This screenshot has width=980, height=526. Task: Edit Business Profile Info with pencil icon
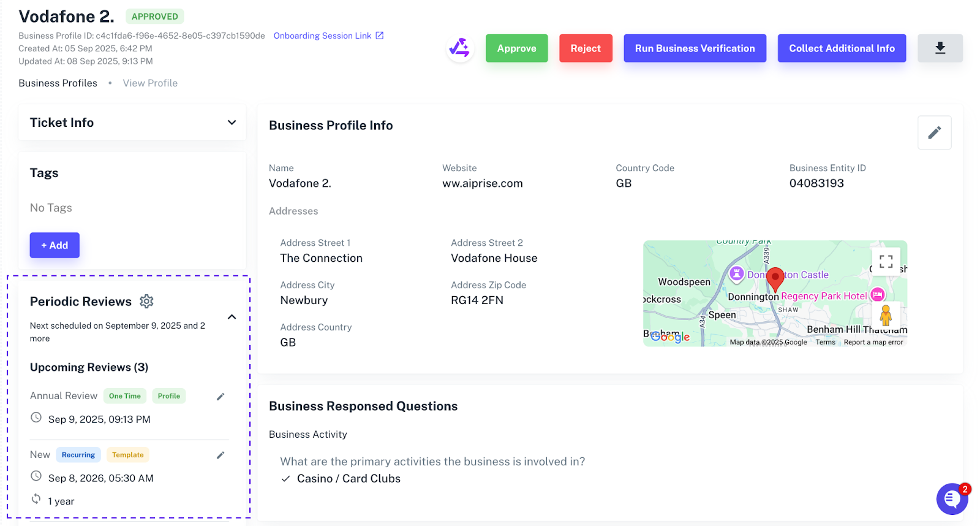pos(934,132)
